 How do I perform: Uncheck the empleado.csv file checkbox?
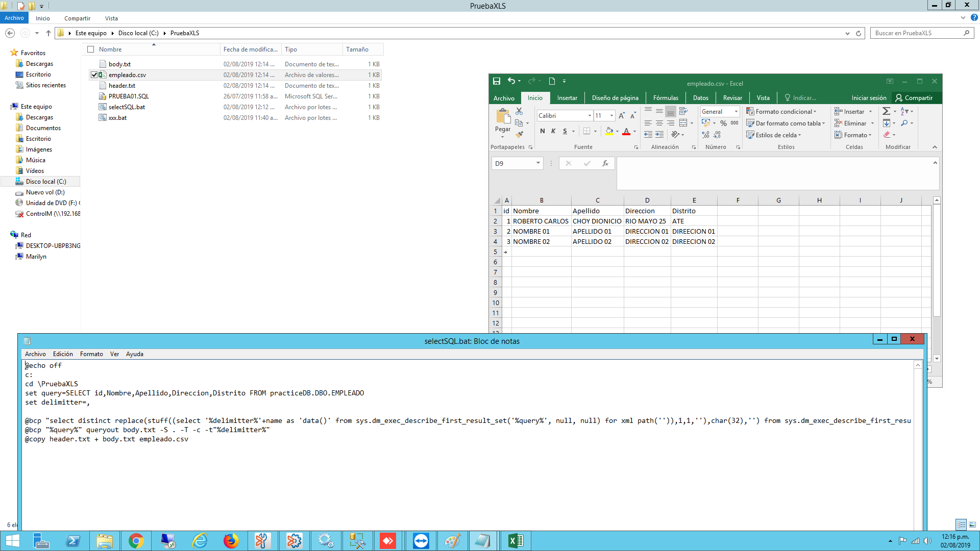(x=94, y=75)
